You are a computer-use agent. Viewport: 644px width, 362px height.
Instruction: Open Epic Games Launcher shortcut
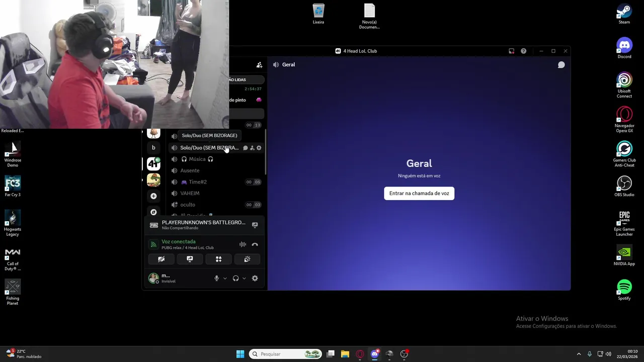(624, 223)
